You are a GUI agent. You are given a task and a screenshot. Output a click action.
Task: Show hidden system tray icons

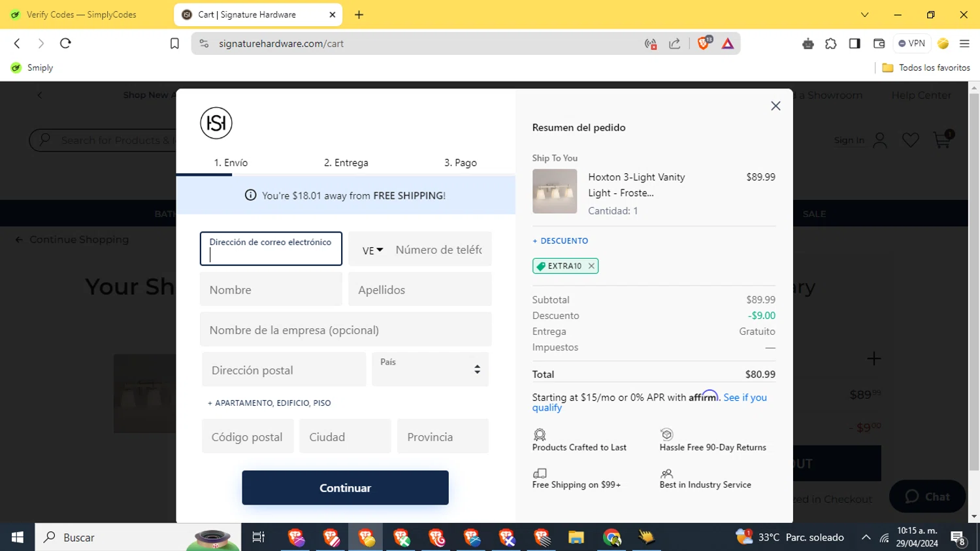coord(866,537)
